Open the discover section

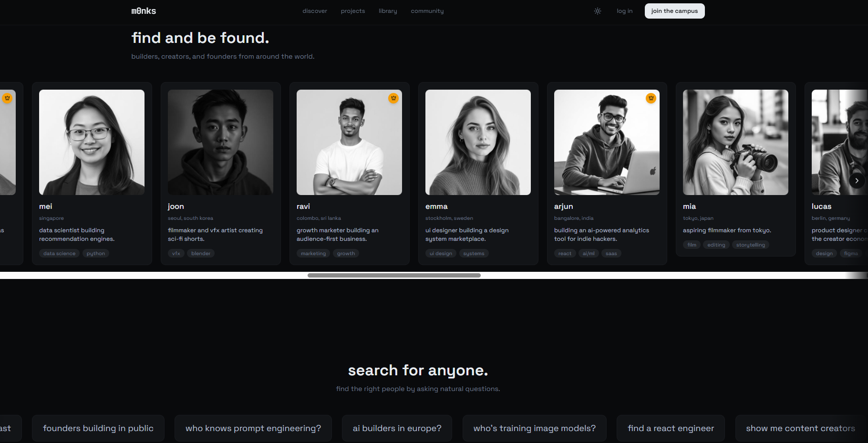[315, 10]
